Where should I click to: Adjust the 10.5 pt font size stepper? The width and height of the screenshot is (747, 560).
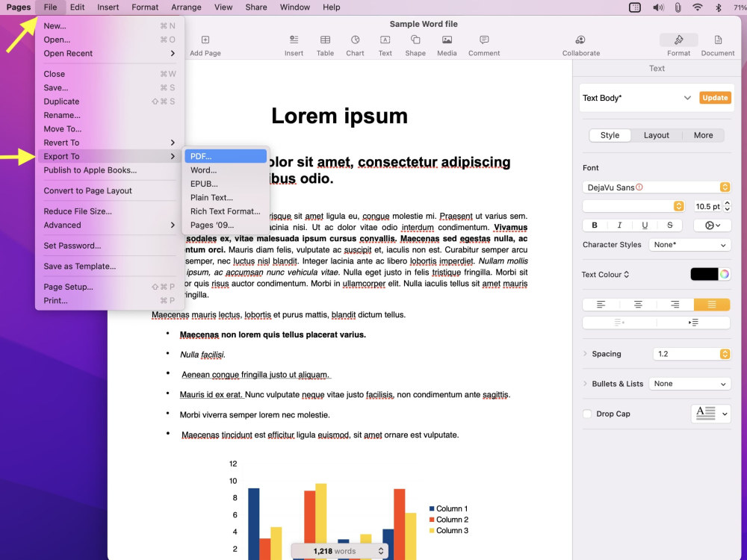[x=727, y=206]
